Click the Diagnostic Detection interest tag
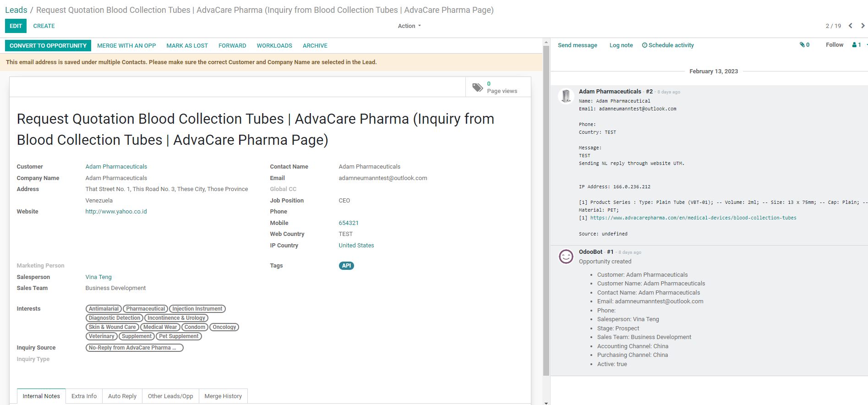Screen dimensions: 868x405 click(x=115, y=318)
